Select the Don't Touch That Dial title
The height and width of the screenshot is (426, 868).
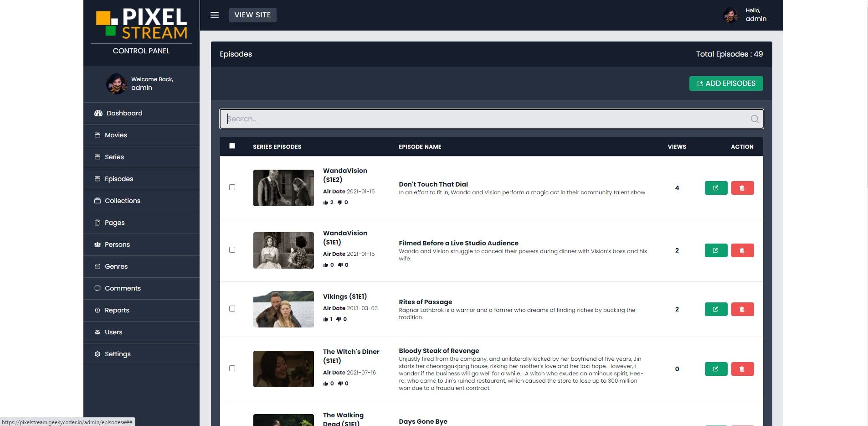pos(433,184)
